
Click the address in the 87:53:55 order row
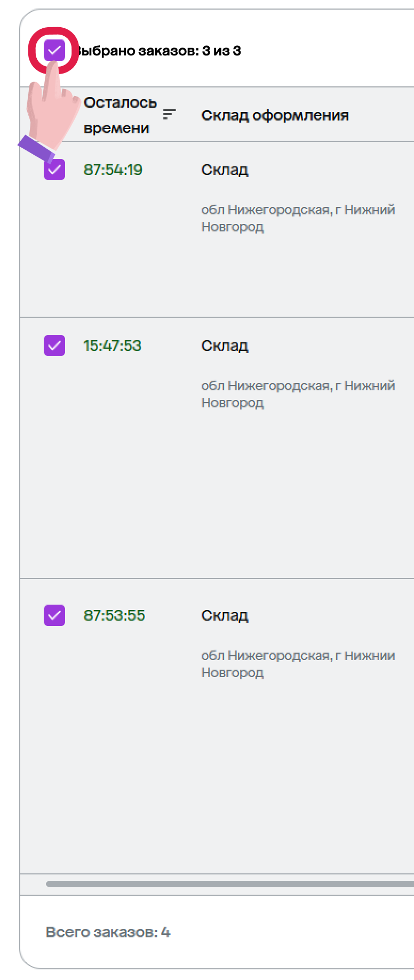(x=297, y=664)
